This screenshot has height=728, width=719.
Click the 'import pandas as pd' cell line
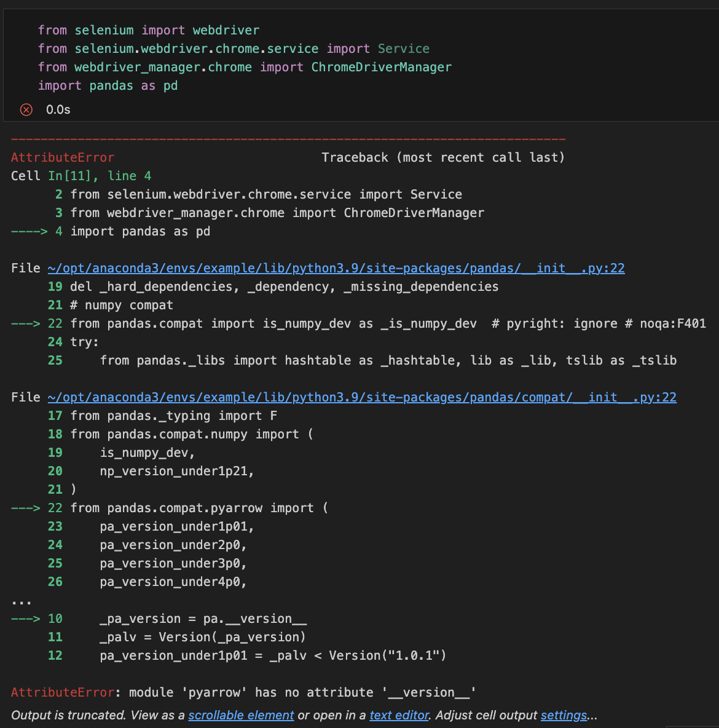tap(108, 85)
